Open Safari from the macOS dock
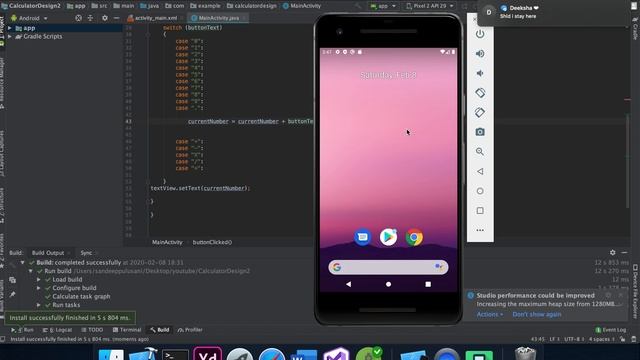Image resolution: width=640 pixels, height=360 pixels. tap(271, 355)
